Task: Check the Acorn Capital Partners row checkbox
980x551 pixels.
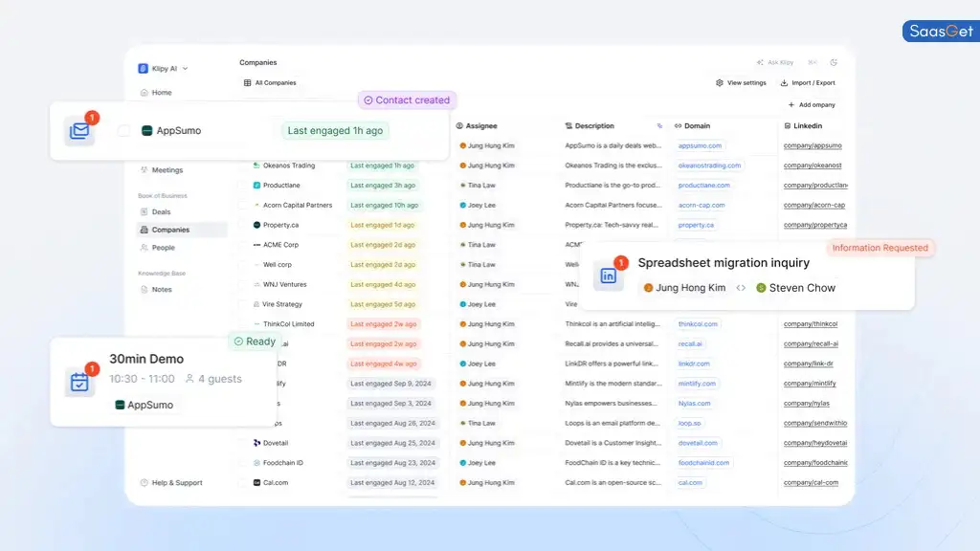Action: pyautogui.click(x=242, y=205)
